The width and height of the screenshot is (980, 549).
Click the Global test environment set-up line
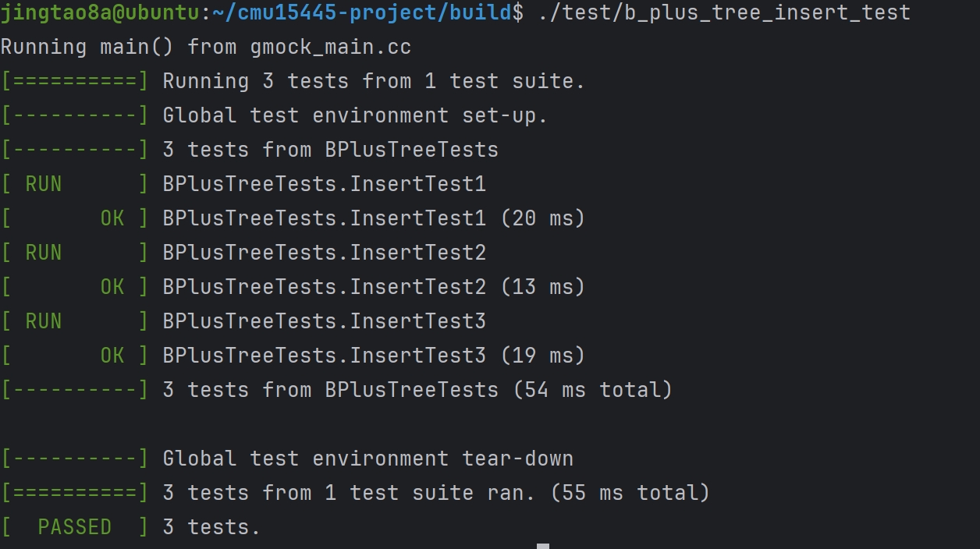pos(355,115)
